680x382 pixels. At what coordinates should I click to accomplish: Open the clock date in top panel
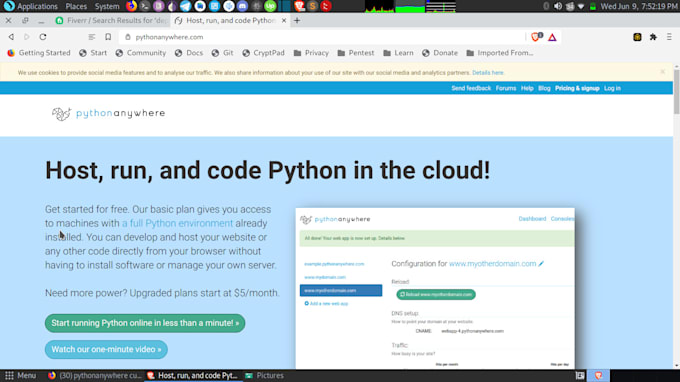639,6
